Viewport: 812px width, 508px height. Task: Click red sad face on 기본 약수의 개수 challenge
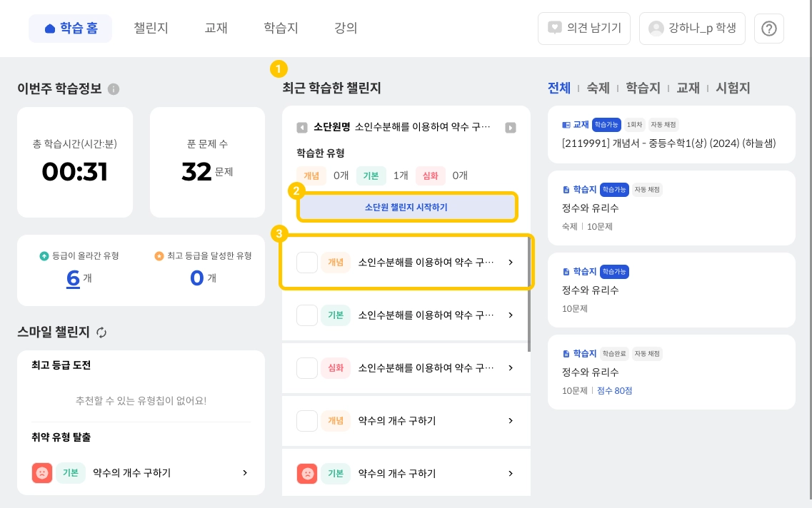[x=307, y=474]
